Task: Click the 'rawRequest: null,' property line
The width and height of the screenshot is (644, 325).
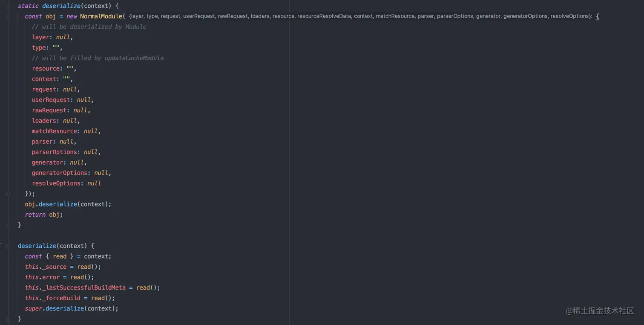Action: 61,110
